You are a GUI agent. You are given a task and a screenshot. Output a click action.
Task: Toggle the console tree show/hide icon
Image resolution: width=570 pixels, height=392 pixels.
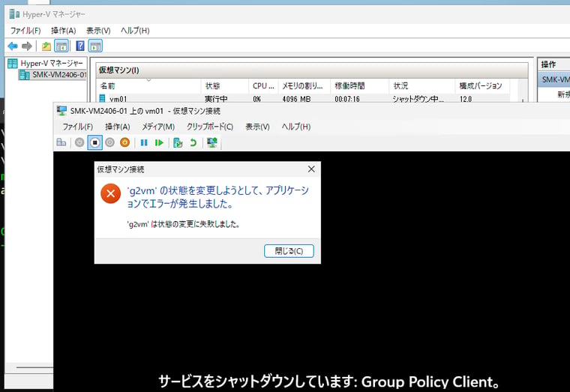[x=61, y=46]
